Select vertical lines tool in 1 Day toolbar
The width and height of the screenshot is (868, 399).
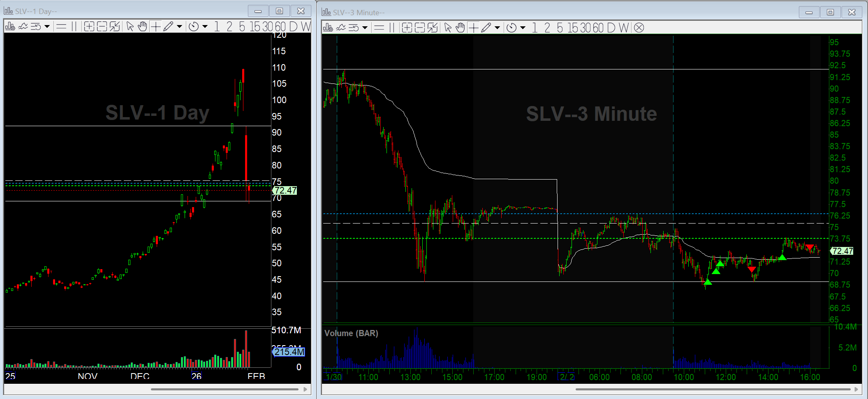point(74,27)
